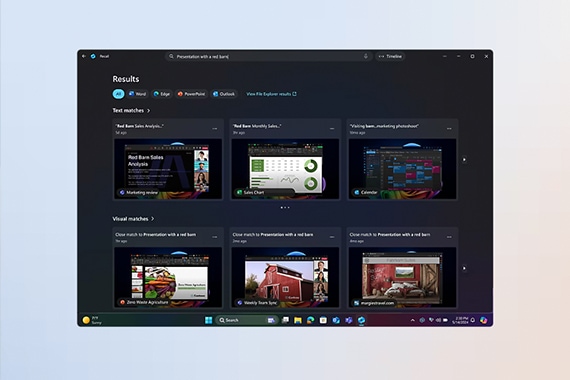Open the weather widget showing Sunny

coord(92,320)
